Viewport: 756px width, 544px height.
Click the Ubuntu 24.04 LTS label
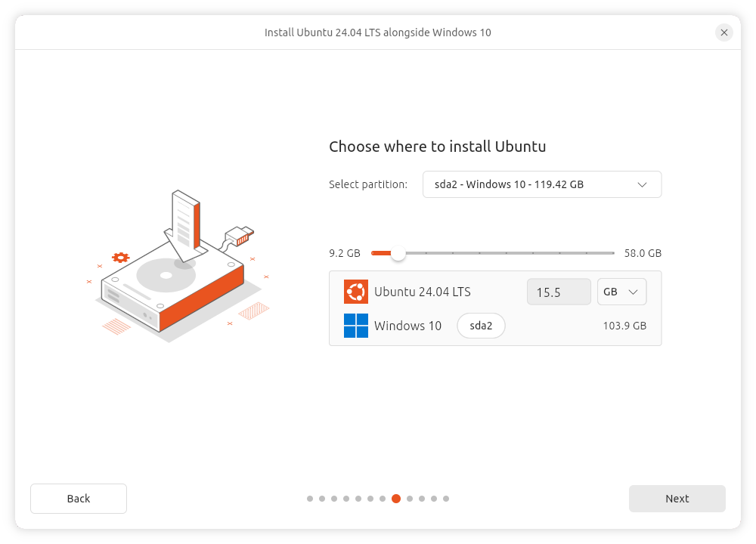point(422,292)
